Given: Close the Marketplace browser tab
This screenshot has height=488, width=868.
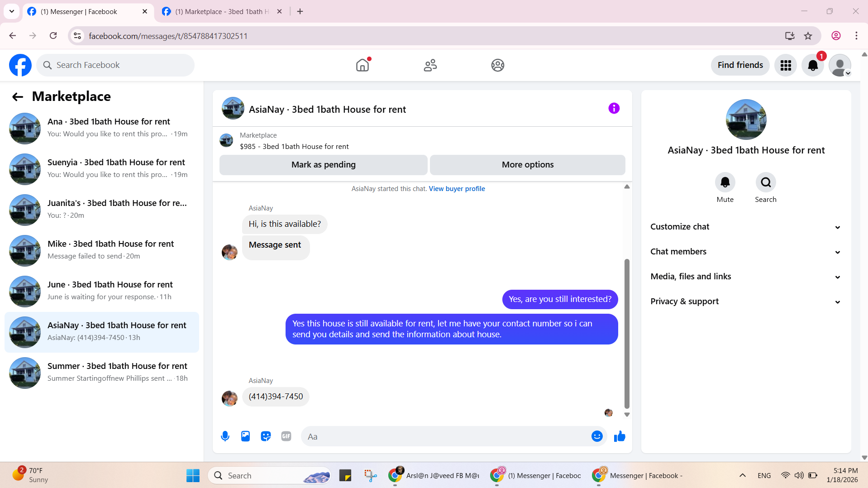Looking at the screenshot, I should click(x=279, y=12).
